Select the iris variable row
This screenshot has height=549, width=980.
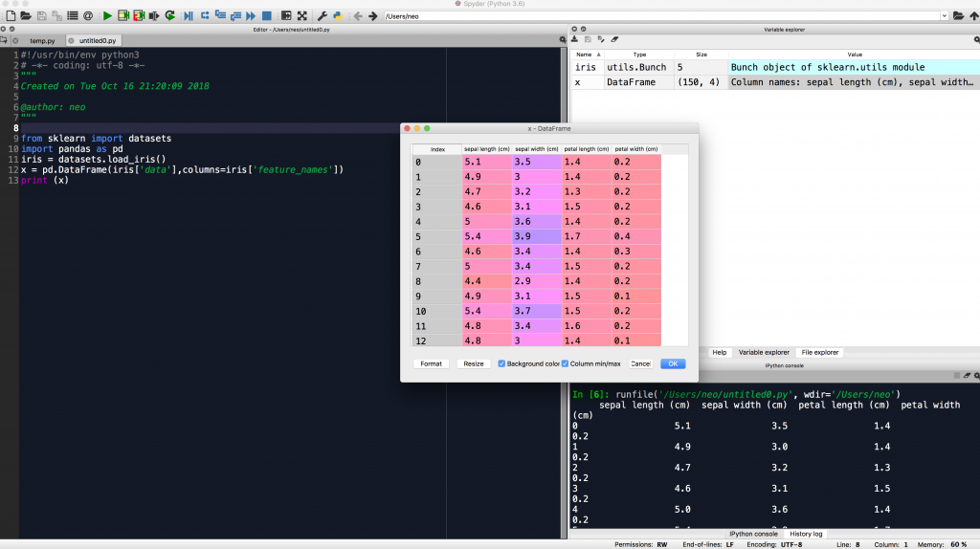[775, 67]
